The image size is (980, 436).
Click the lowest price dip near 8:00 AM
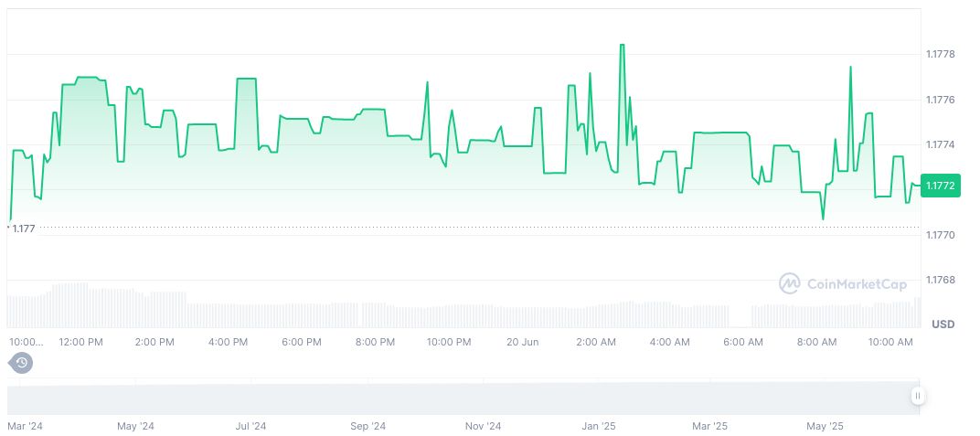[823, 218]
